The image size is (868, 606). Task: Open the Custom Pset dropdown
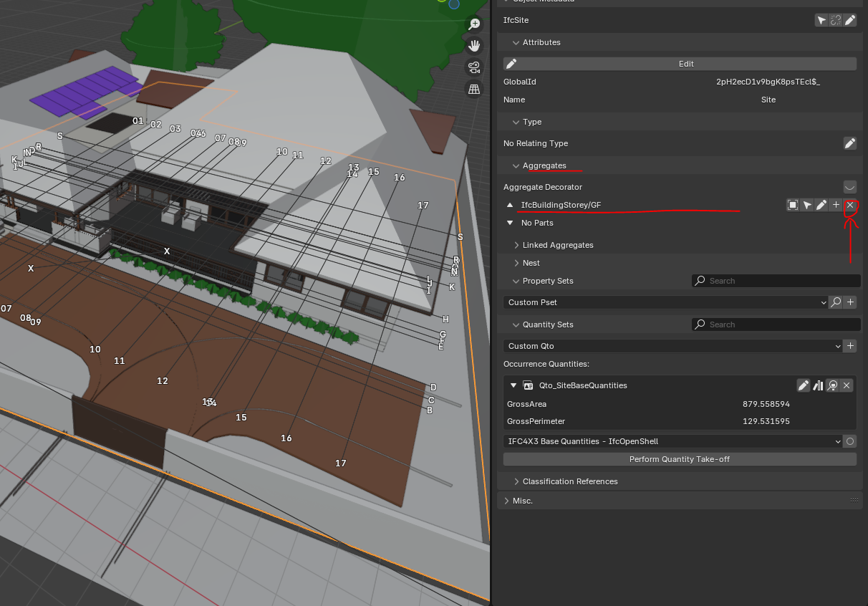pyautogui.click(x=665, y=302)
